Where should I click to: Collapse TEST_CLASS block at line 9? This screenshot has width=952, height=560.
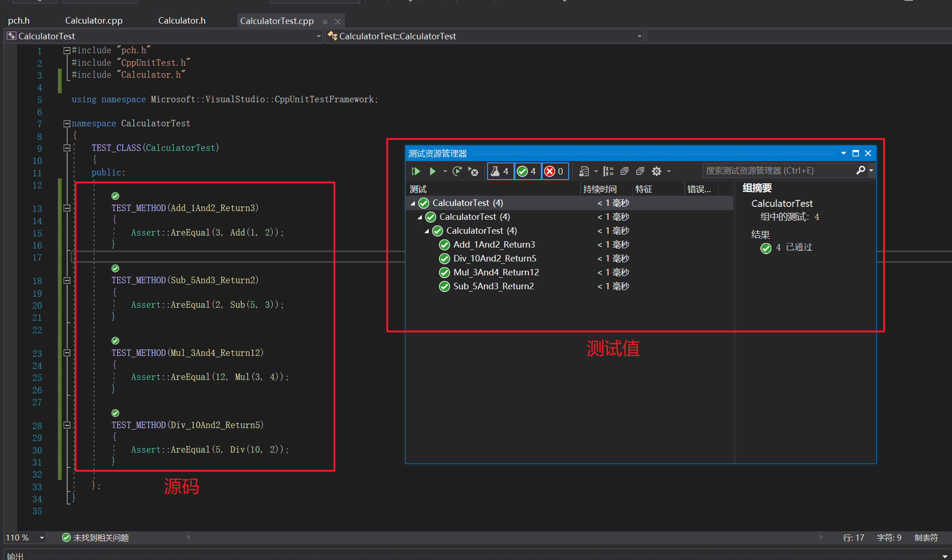pos(67,148)
